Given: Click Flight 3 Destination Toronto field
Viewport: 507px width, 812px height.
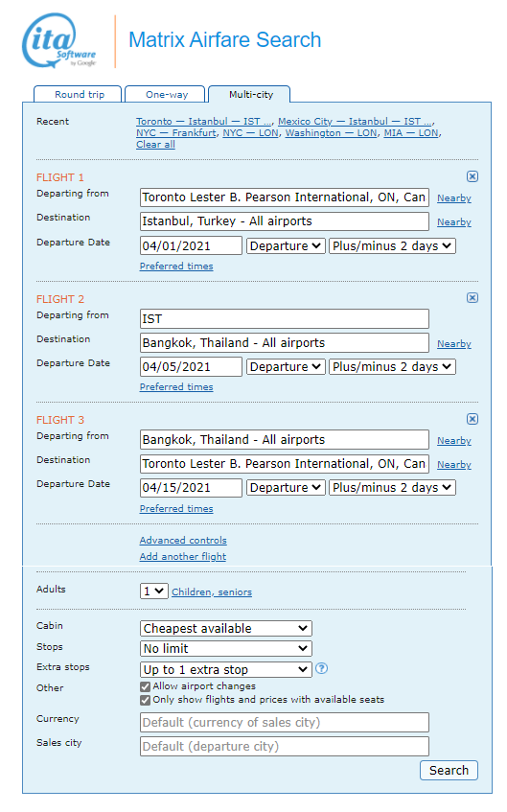Looking at the screenshot, I should click(x=285, y=463).
